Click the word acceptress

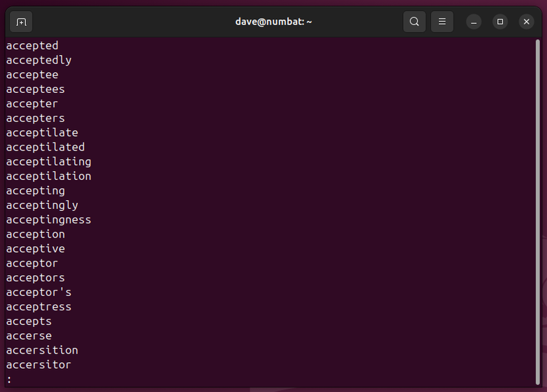tap(38, 306)
